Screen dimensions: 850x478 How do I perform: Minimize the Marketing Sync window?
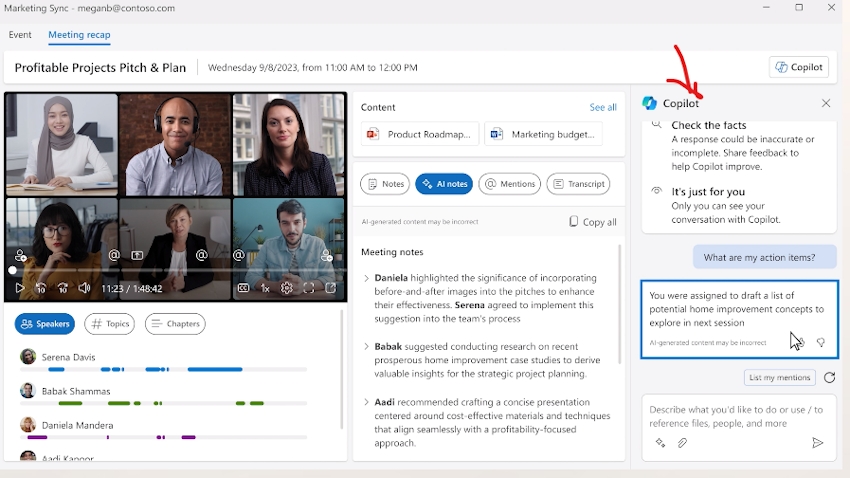coord(766,8)
